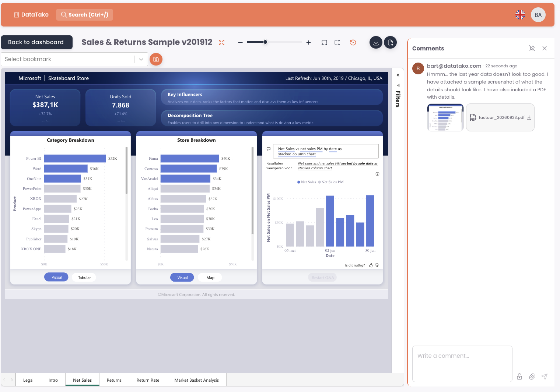
Task: Click the fit to width icon
Action: (x=324, y=42)
